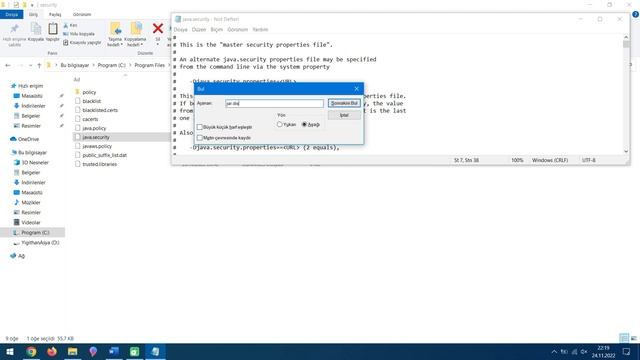The width and height of the screenshot is (640, 360).
Task: Select Müzikler in navigation pane
Action: (x=31, y=202)
